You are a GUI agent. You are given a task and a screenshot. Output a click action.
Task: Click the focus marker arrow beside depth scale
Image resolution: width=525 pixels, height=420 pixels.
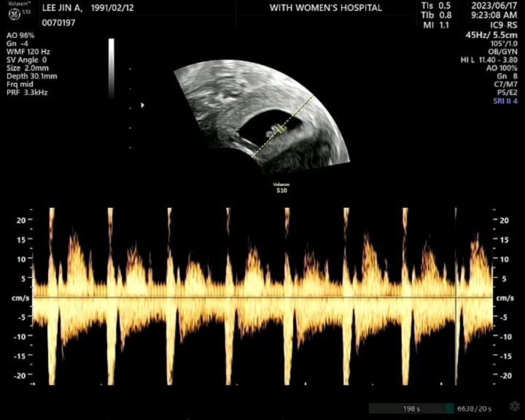(143, 105)
